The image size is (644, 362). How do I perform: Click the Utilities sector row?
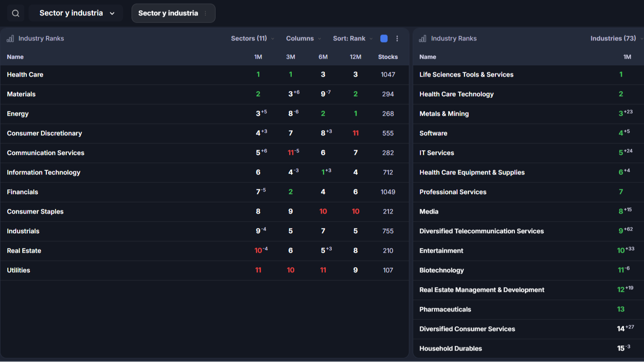tap(204, 271)
